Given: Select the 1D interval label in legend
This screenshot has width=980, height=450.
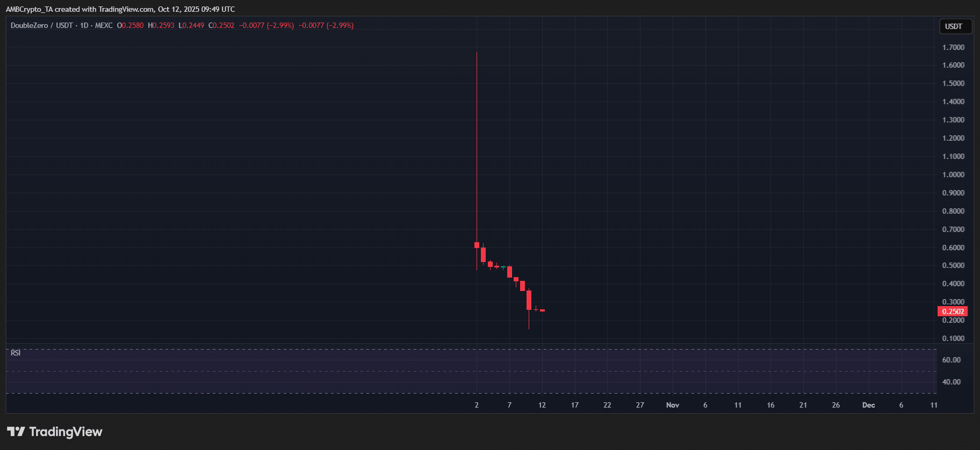Looking at the screenshot, I should pos(84,25).
